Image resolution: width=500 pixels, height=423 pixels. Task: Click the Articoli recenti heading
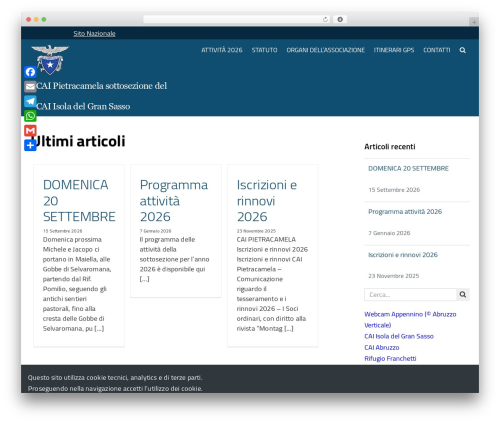click(390, 147)
